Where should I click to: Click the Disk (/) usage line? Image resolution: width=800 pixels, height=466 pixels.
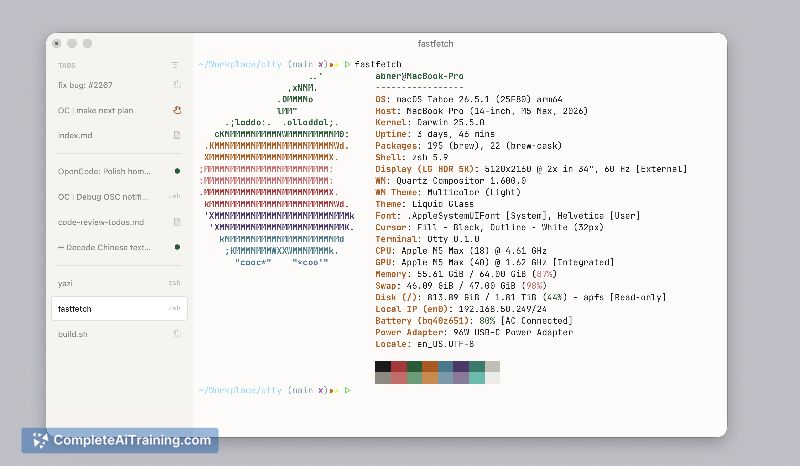(x=520, y=297)
